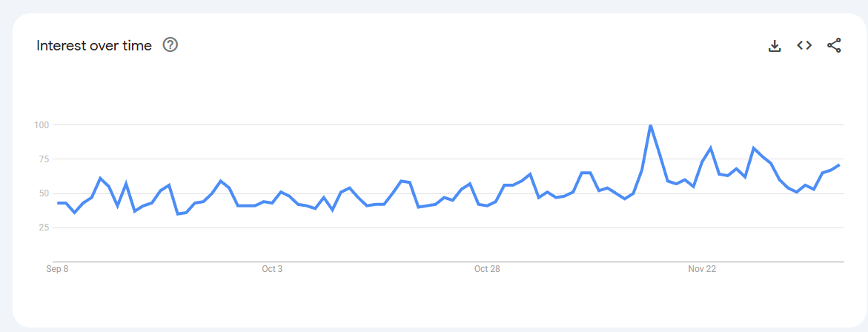
Task: Click the Nov 22 date label
Action: point(702,269)
